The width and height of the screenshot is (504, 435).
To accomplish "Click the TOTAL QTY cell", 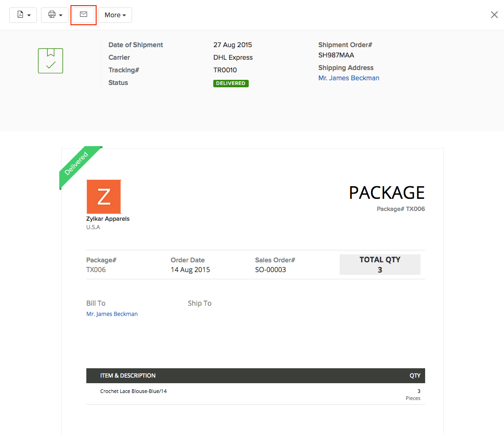I will coord(380,265).
